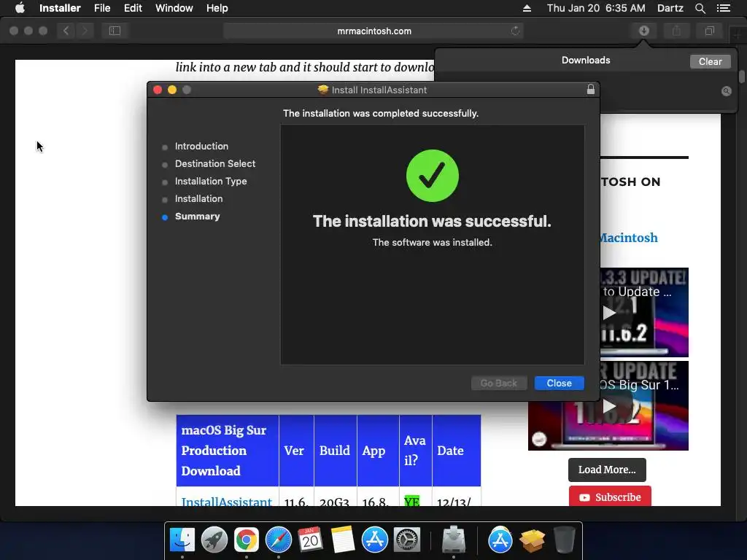Screen dimensions: 747x560
Task: Open the InstallAssistant download link
Action: [x=227, y=502]
